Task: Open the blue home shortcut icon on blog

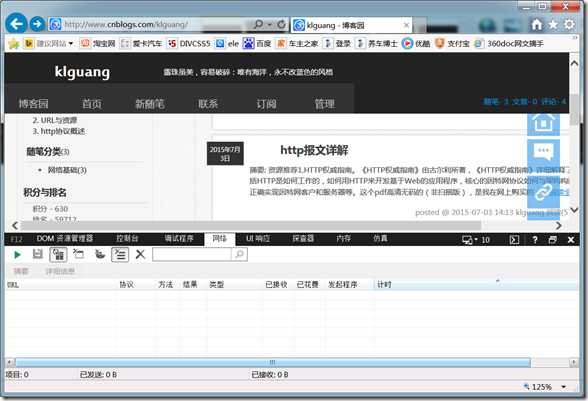Action: (x=543, y=123)
